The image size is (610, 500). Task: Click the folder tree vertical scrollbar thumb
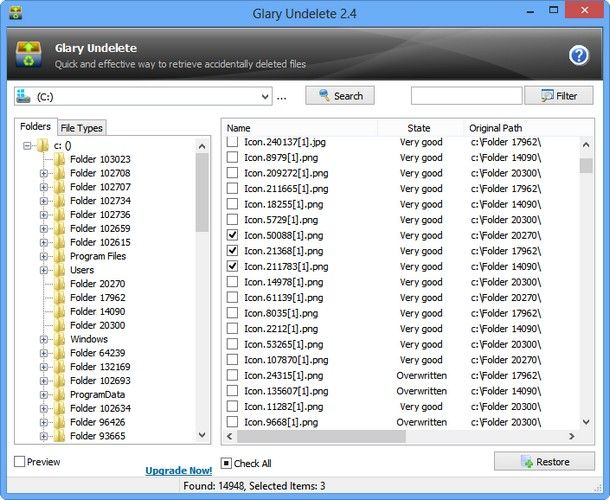click(x=202, y=192)
